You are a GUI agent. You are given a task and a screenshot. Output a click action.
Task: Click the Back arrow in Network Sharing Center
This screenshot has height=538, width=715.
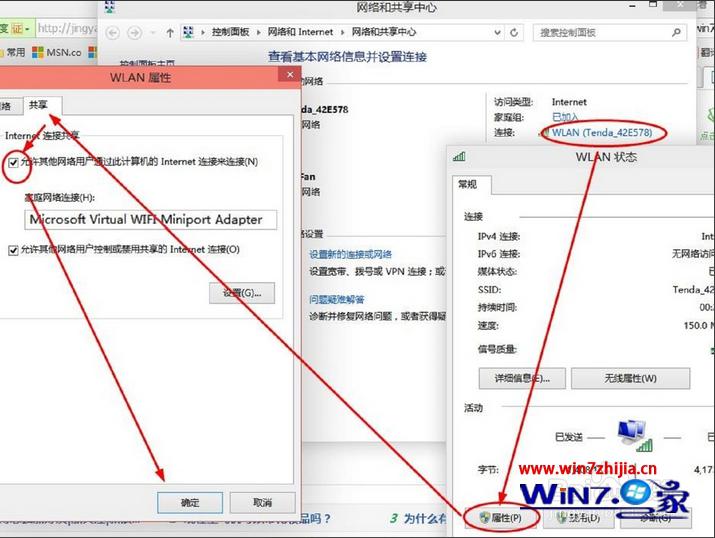point(113,33)
